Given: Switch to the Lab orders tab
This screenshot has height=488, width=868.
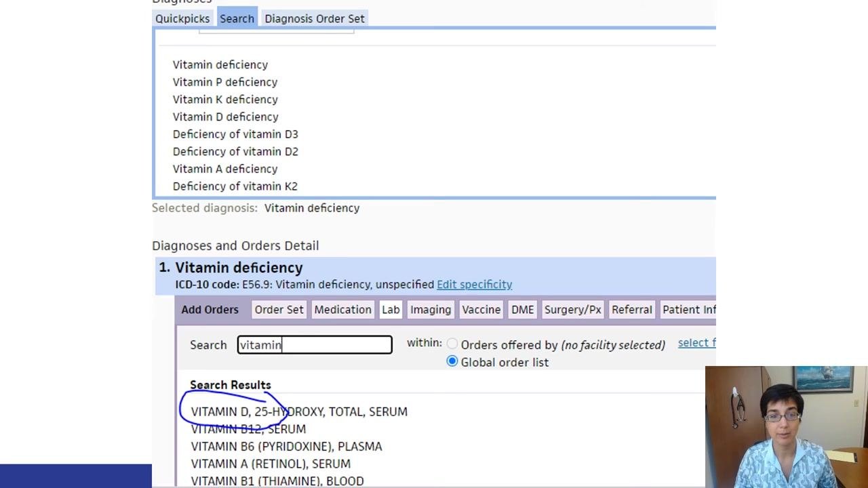Looking at the screenshot, I should tap(391, 310).
